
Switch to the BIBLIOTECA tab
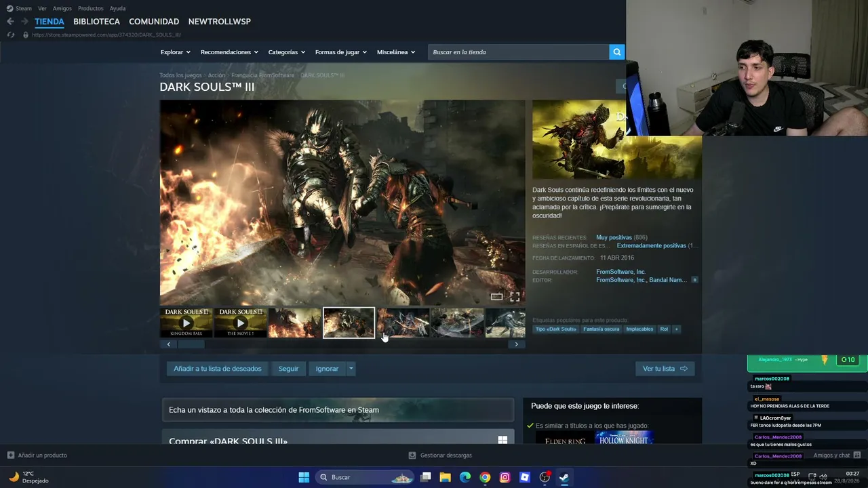[96, 22]
